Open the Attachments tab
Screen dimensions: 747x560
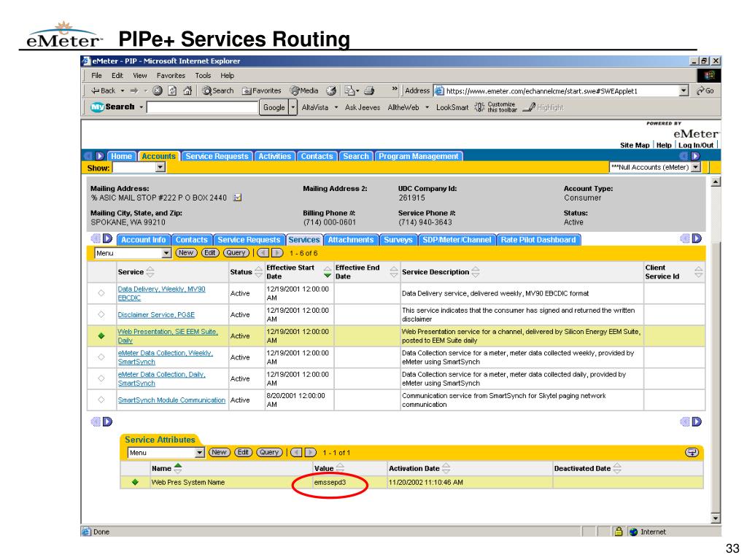(351, 239)
